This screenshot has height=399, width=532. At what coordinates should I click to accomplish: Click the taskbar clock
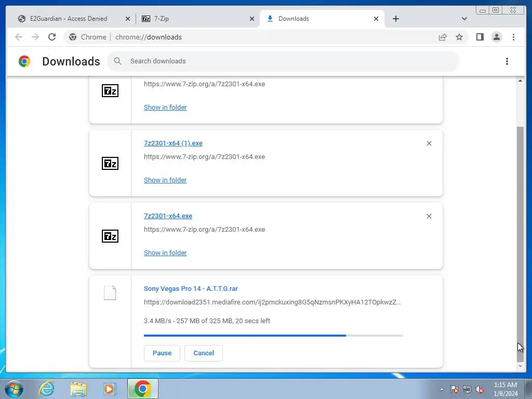tap(506, 389)
